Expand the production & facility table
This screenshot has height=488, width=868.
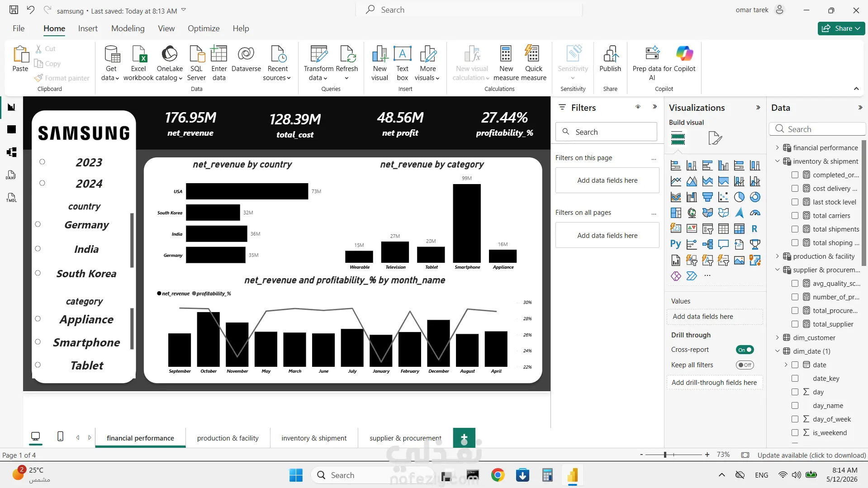pos(778,256)
